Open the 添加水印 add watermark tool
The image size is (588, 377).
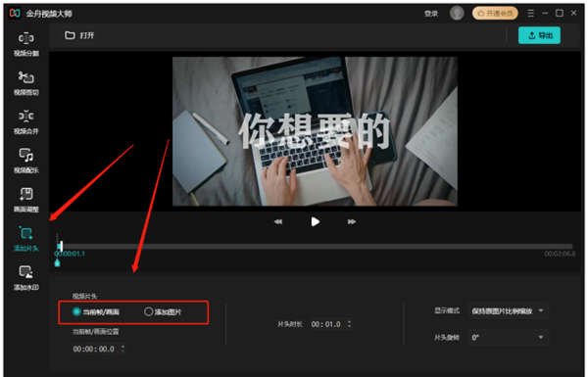[x=26, y=278]
